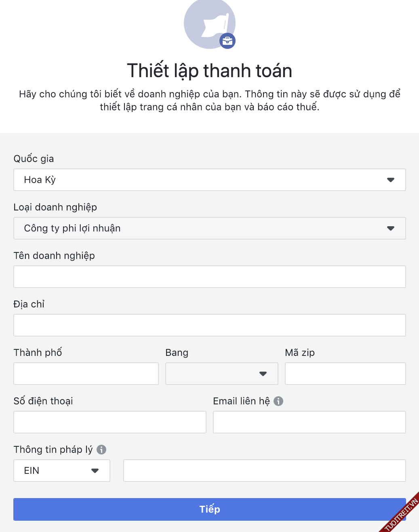This screenshot has height=532, width=419.
Task: Click arrow beside Công ty phi lợi nhuận
Action: click(390, 228)
